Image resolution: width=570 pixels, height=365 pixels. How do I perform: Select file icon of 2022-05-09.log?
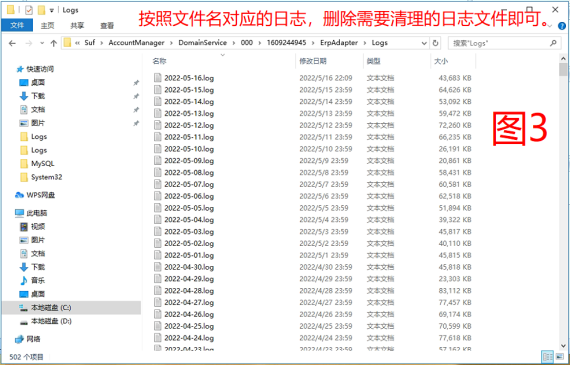(157, 160)
